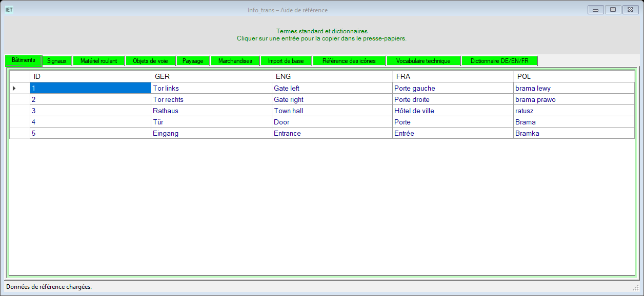
Task: Show the Référence des icônes tab
Action: [x=349, y=61]
